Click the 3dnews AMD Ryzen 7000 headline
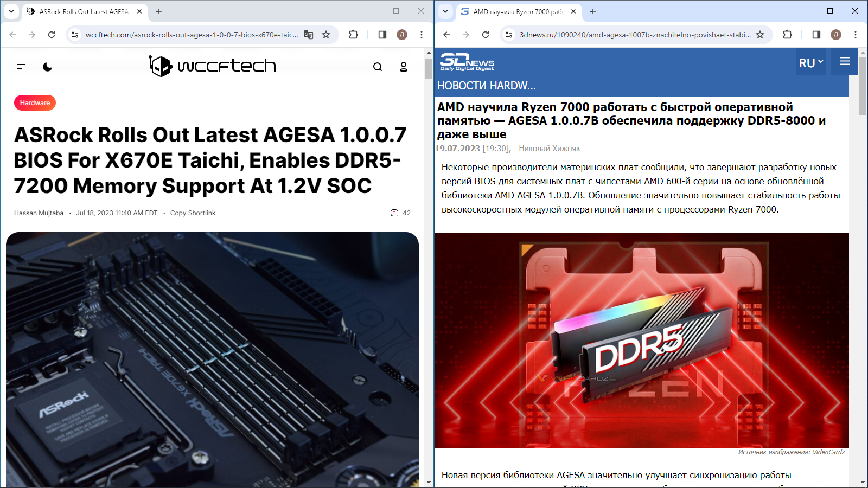Screen dimensions: 868x488 pos(631,120)
